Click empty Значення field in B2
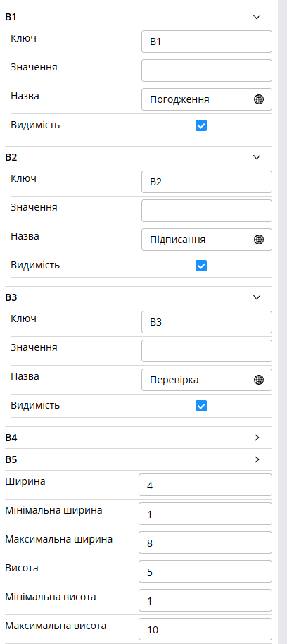Screen dimensions: 287x644 pyautogui.click(x=207, y=211)
